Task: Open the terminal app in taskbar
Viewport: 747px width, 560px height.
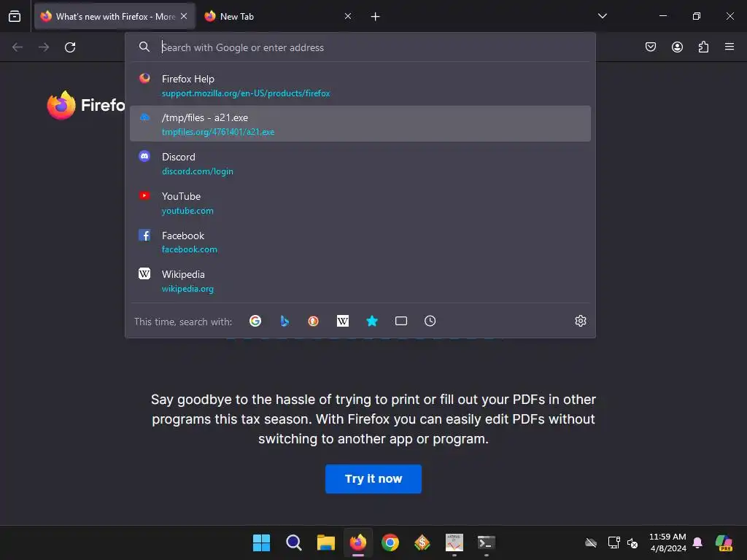Action: (487, 542)
